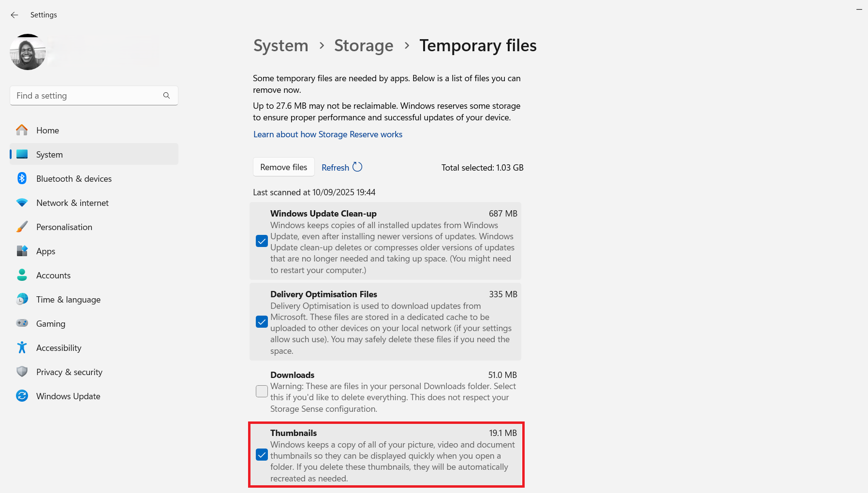The height and width of the screenshot is (493, 868).
Task: Select Home in the navigation menu
Action: tap(47, 130)
